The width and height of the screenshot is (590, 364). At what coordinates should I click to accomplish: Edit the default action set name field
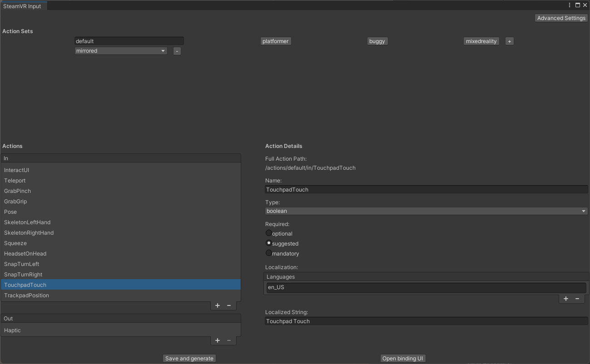click(x=129, y=41)
